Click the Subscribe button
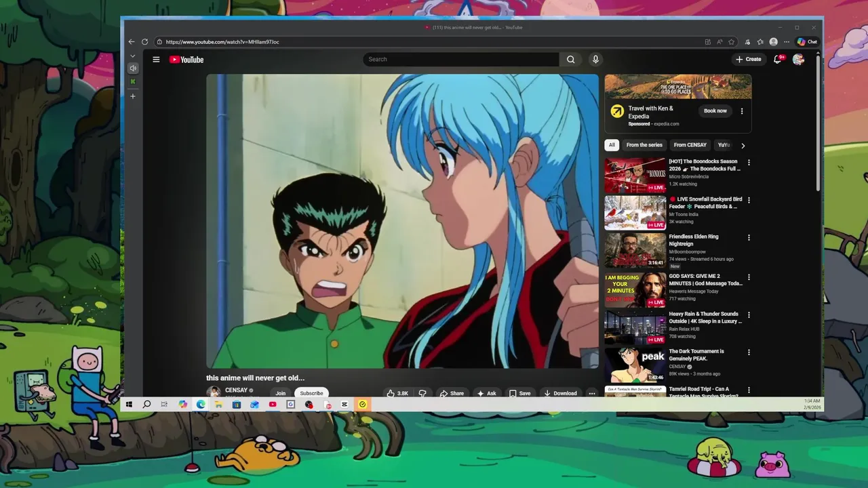The height and width of the screenshot is (488, 868). point(312,393)
